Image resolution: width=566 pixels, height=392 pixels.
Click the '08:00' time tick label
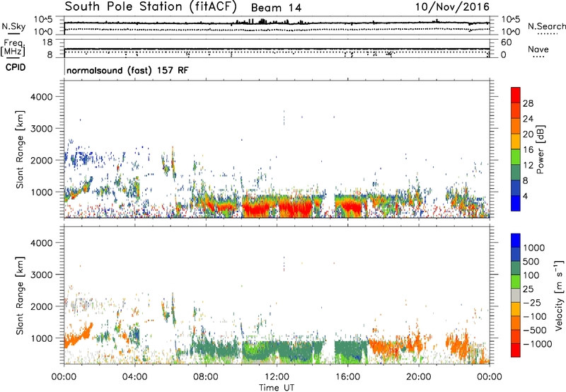[x=206, y=377]
